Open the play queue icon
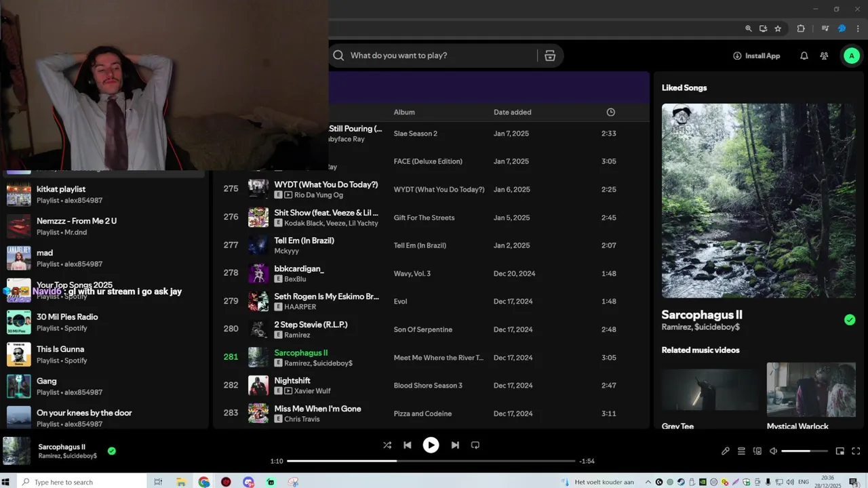Image resolution: width=868 pixels, height=488 pixels. 741,451
